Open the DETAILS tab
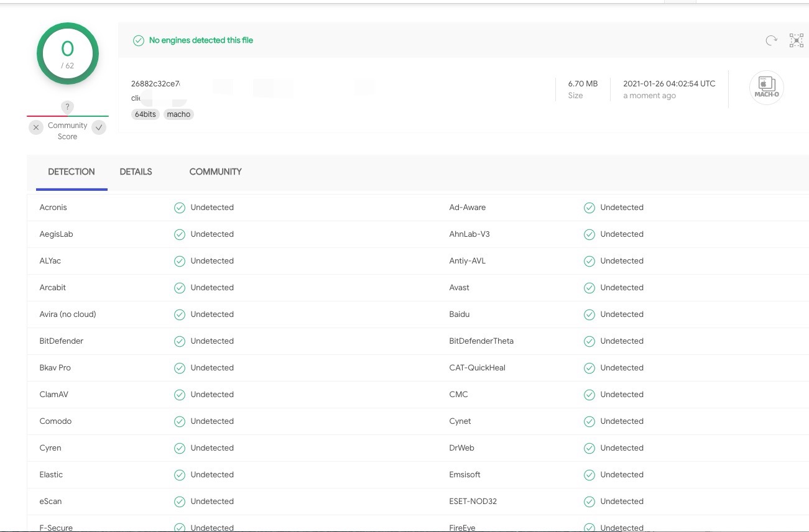This screenshot has width=809, height=532. pos(136,172)
